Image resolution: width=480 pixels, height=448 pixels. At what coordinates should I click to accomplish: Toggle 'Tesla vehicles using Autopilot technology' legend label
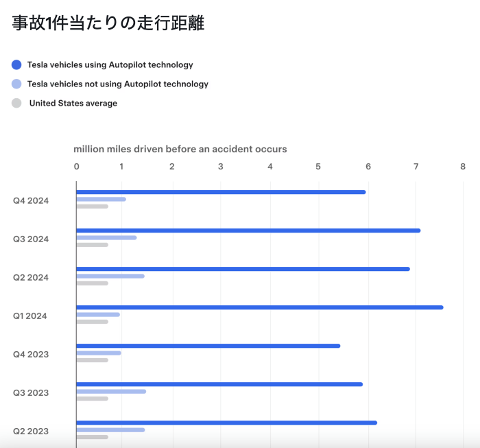tap(110, 65)
